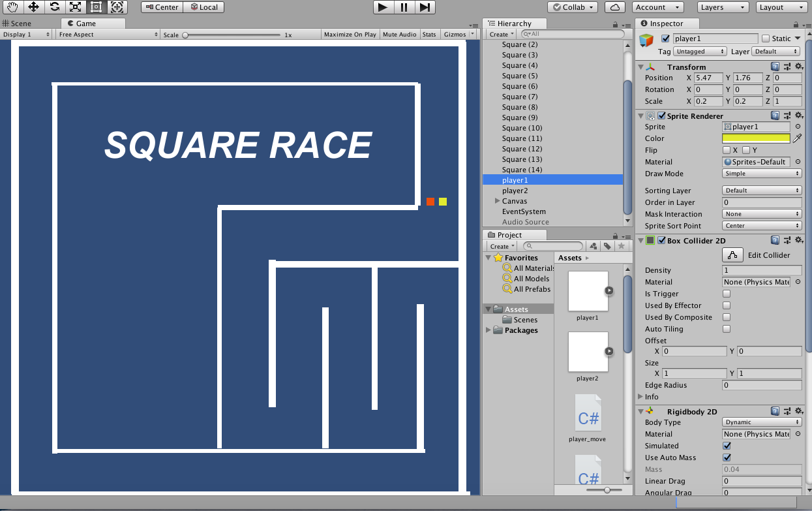The height and width of the screenshot is (511, 812).
Task: Select the combined Transform tool
Action: click(x=117, y=7)
